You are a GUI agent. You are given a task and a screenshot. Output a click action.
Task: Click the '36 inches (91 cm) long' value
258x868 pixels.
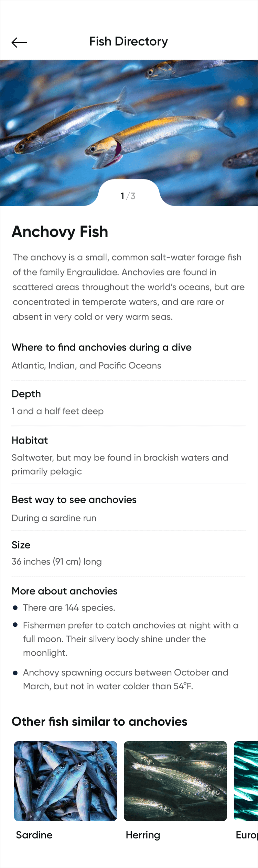[x=57, y=561]
